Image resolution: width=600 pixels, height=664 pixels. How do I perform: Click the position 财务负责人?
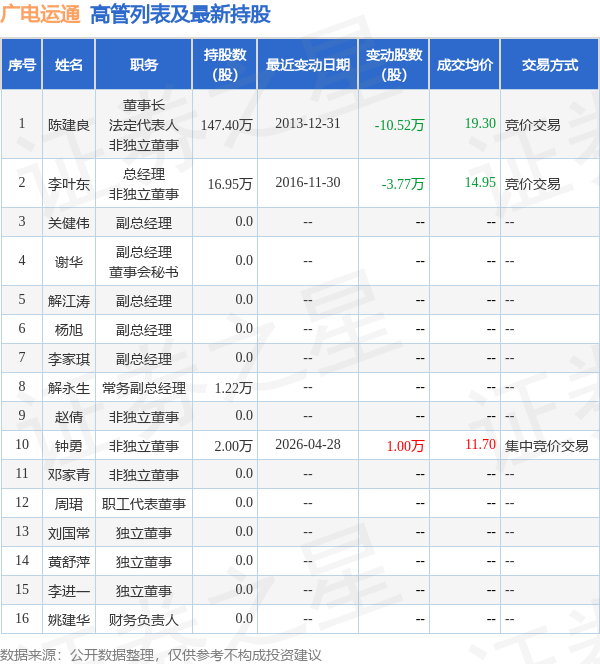click(x=144, y=620)
